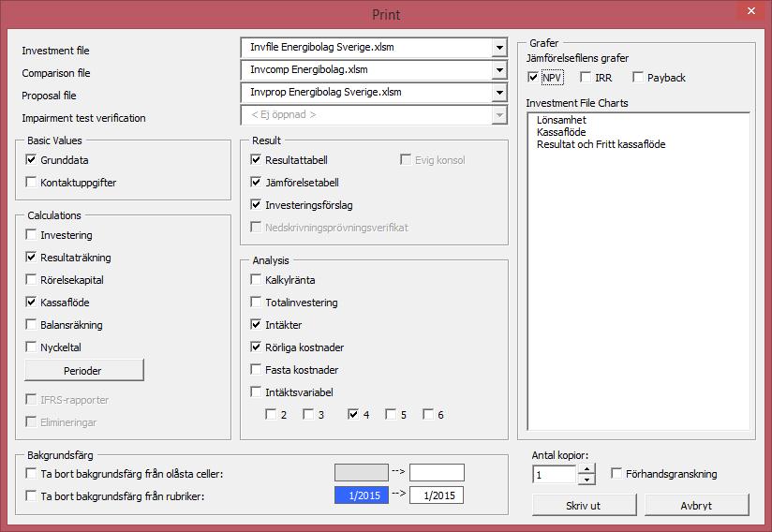The height and width of the screenshot is (532, 772).
Task: Increase the number of copies with up arrow
Action: tap(586, 469)
